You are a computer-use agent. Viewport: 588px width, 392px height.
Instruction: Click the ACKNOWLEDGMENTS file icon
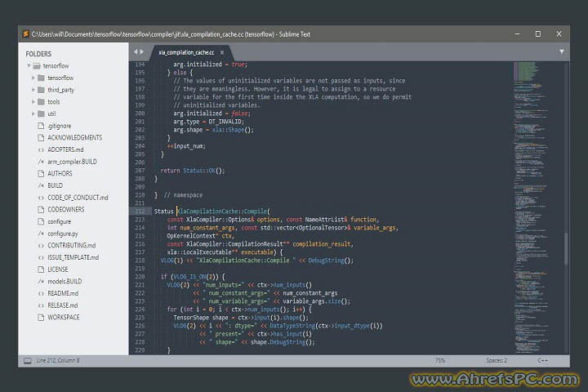pos(42,138)
